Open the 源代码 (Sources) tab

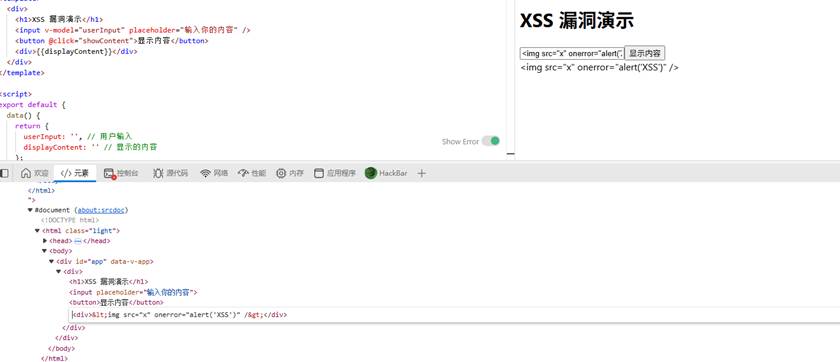(x=170, y=173)
